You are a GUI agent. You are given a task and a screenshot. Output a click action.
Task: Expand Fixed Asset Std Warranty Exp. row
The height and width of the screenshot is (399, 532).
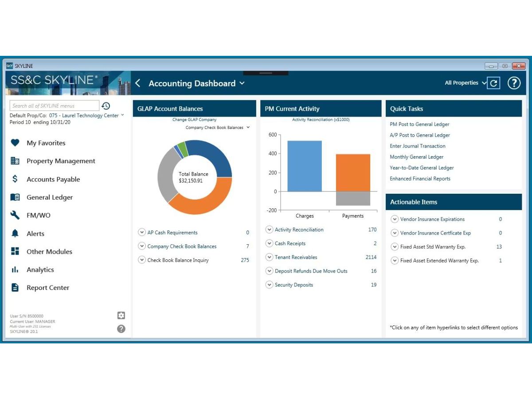[395, 247]
